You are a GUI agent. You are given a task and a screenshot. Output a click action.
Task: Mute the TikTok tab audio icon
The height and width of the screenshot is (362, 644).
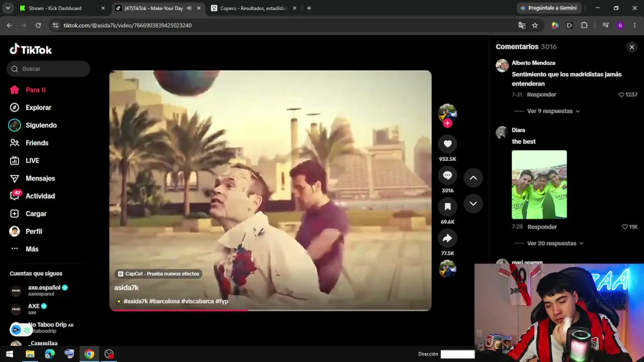point(189,8)
